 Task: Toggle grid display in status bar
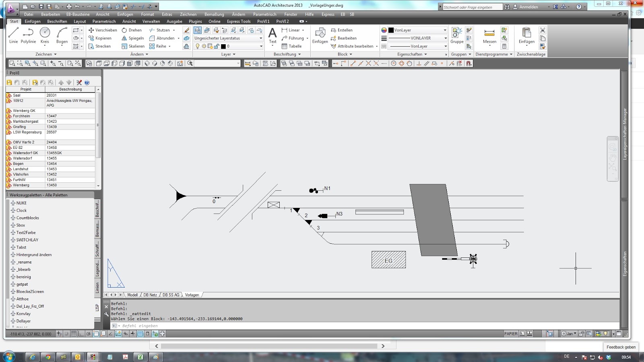pyautogui.click(x=74, y=334)
